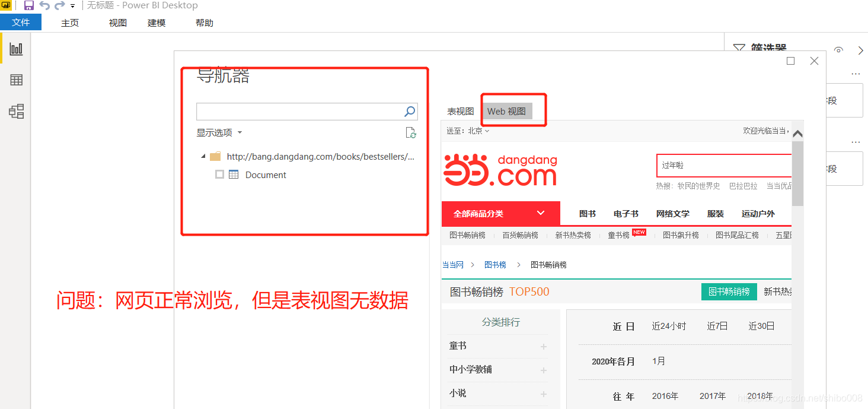Expand the 显示选项 dropdown

219,132
